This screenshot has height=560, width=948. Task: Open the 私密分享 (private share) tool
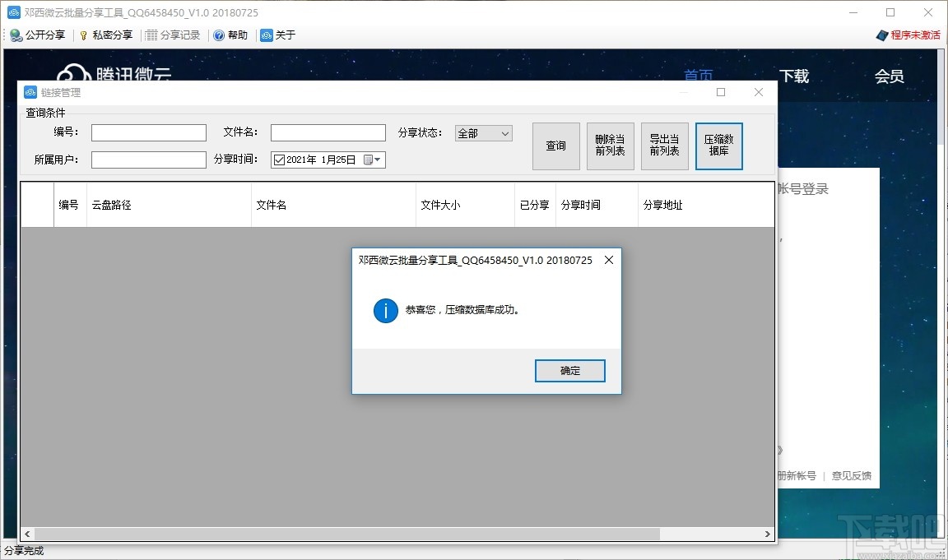coord(108,35)
